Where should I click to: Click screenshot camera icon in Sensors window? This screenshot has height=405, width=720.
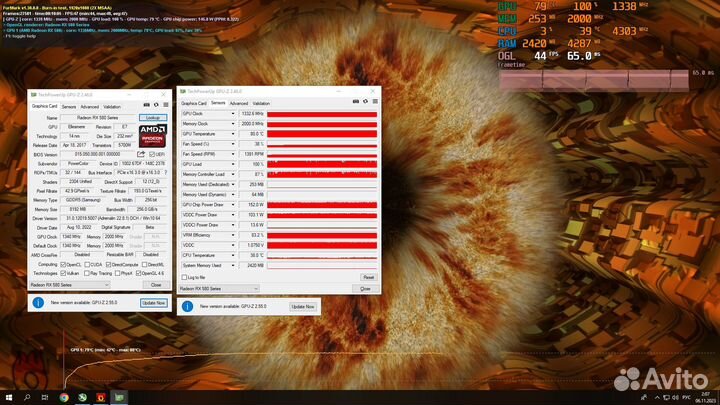tap(356, 101)
